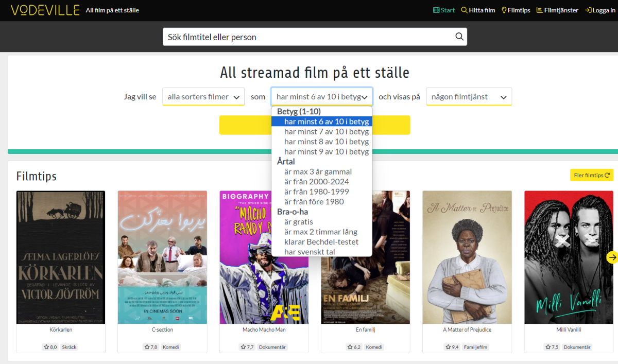Open Filmtips in top navigation
The height and width of the screenshot is (364, 618).
[x=516, y=10]
